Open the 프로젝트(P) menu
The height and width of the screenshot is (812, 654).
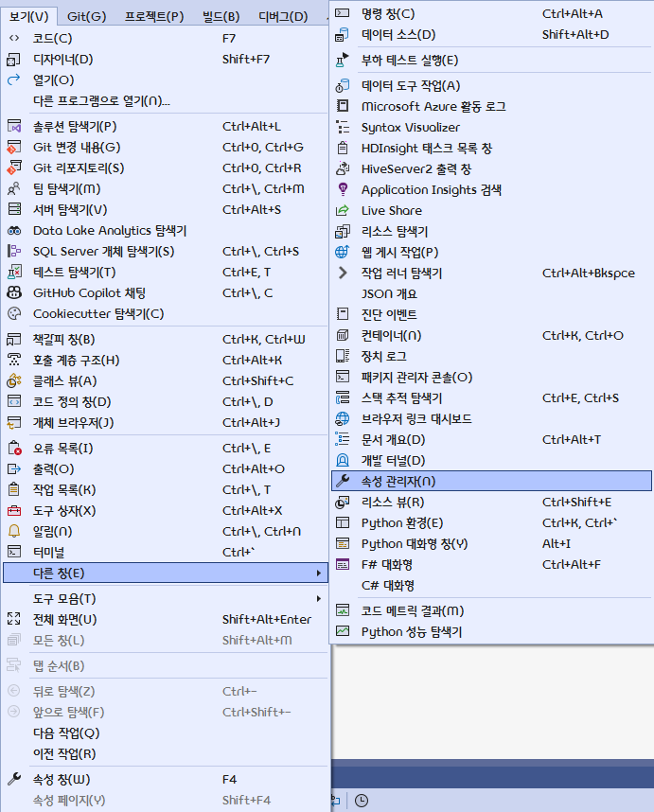(x=154, y=17)
